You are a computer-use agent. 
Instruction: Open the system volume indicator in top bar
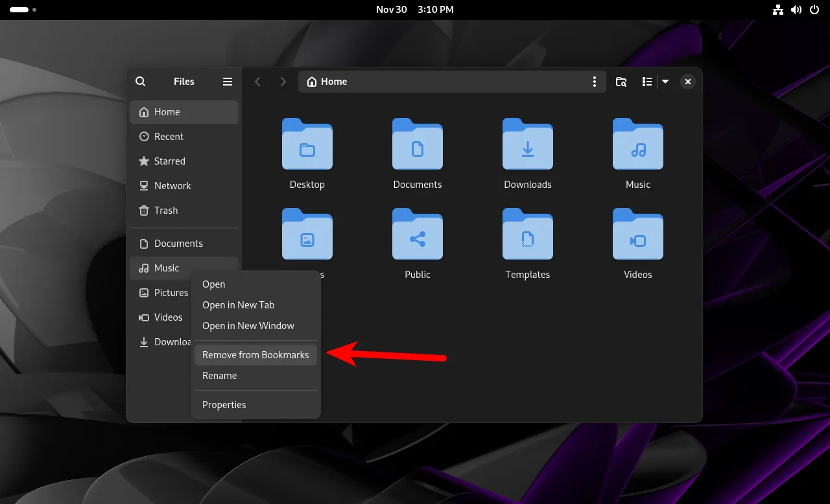coord(796,10)
